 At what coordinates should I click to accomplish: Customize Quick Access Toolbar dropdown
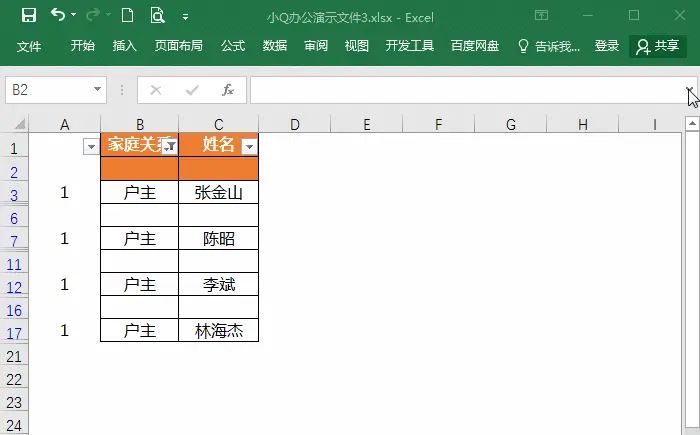click(185, 17)
